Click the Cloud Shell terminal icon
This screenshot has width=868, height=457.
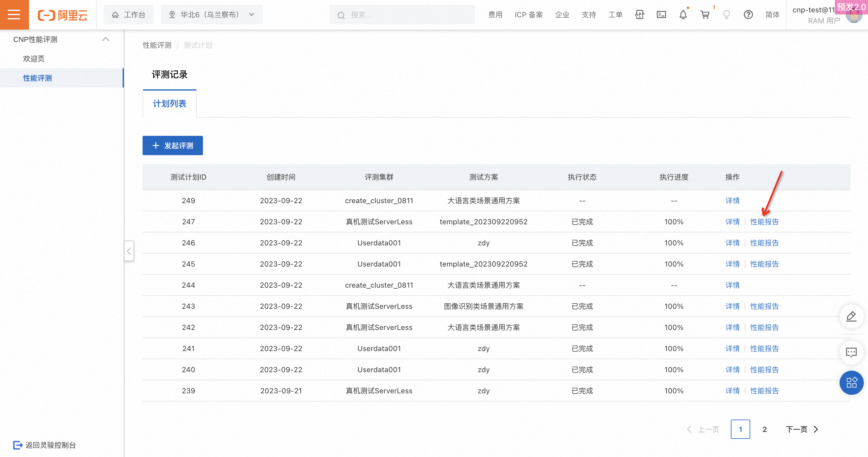click(x=661, y=14)
